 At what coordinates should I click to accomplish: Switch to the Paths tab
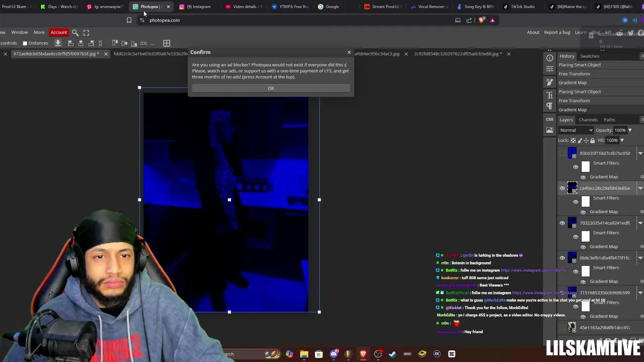[609, 120]
